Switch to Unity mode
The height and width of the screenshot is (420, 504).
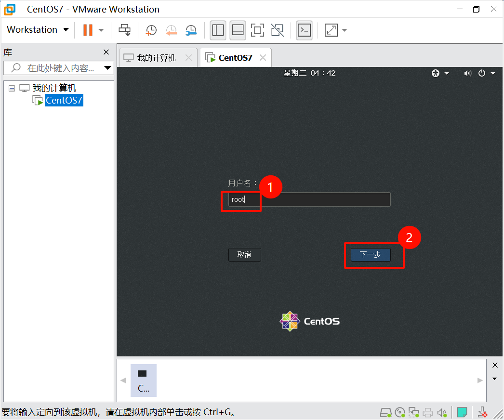[x=278, y=30]
